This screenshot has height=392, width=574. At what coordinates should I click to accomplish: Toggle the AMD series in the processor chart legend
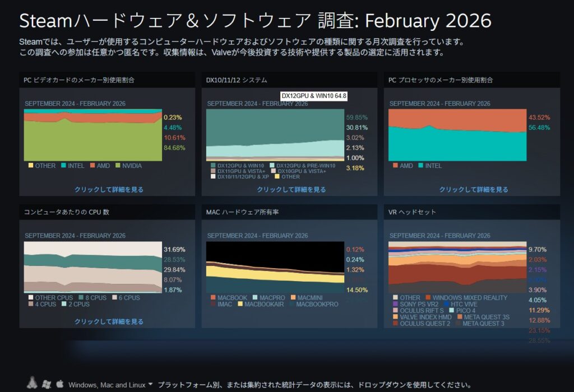click(x=401, y=166)
